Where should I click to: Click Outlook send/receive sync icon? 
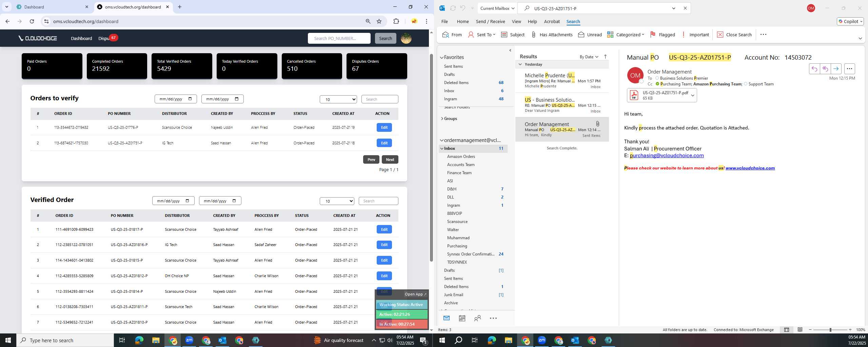click(453, 8)
